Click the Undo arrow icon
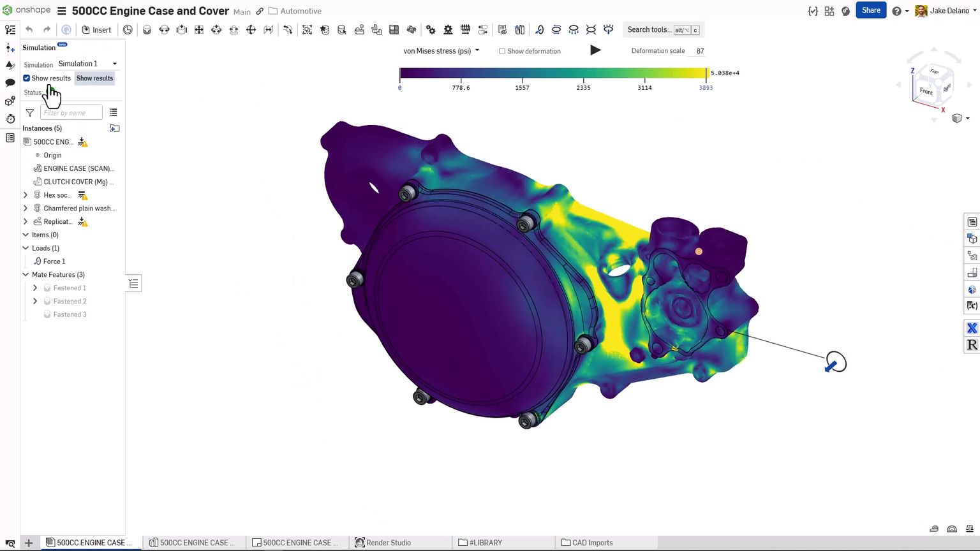Image resolution: width=980 pixels, height=551 pixels. [x=29, y=29]
